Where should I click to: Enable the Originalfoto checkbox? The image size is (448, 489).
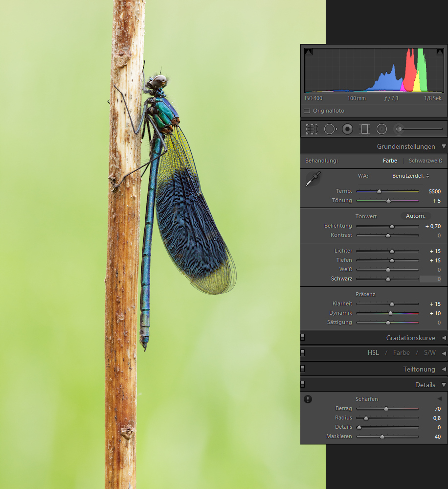tap(307, 111)
